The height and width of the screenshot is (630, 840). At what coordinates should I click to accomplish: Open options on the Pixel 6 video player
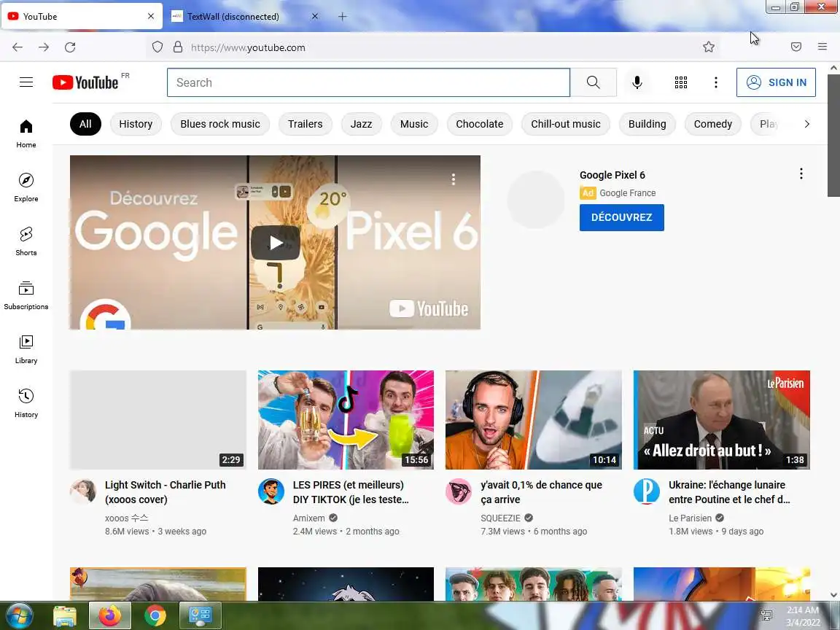[454, 179]
